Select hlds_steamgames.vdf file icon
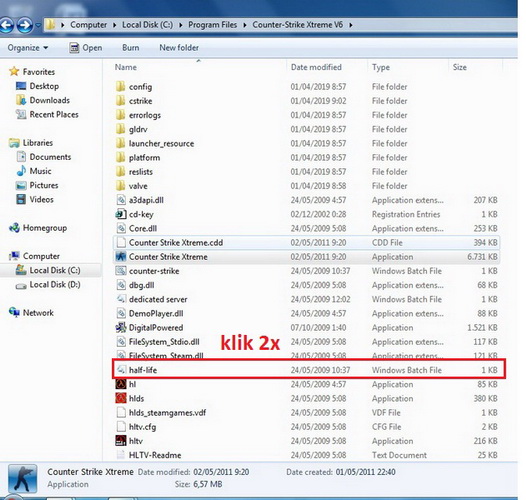This screenshot has width=526, height=500. point(120,412)
